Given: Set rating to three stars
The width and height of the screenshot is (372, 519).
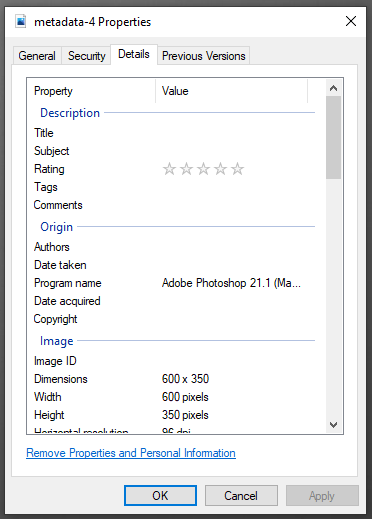Looking at the screenshot, I should 203,169.
